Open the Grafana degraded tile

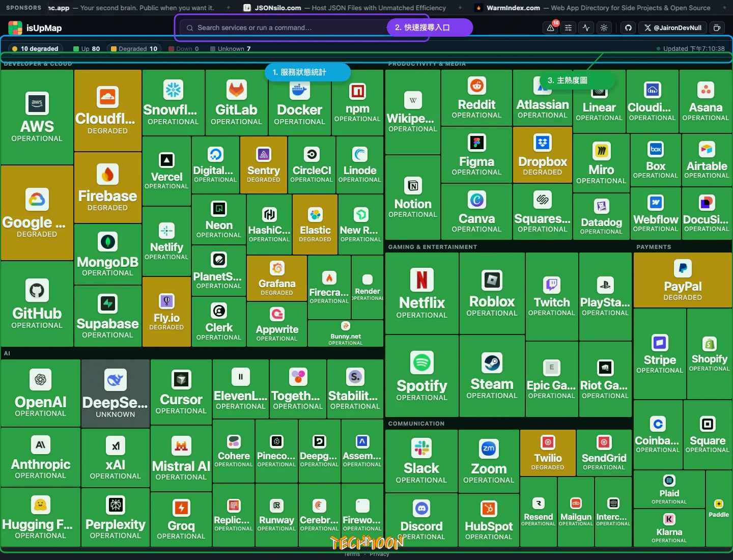tap(277, 278)
